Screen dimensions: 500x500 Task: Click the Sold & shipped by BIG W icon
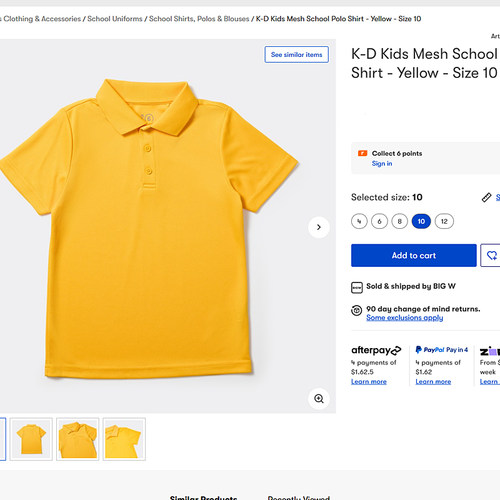(x=357, y=287)
